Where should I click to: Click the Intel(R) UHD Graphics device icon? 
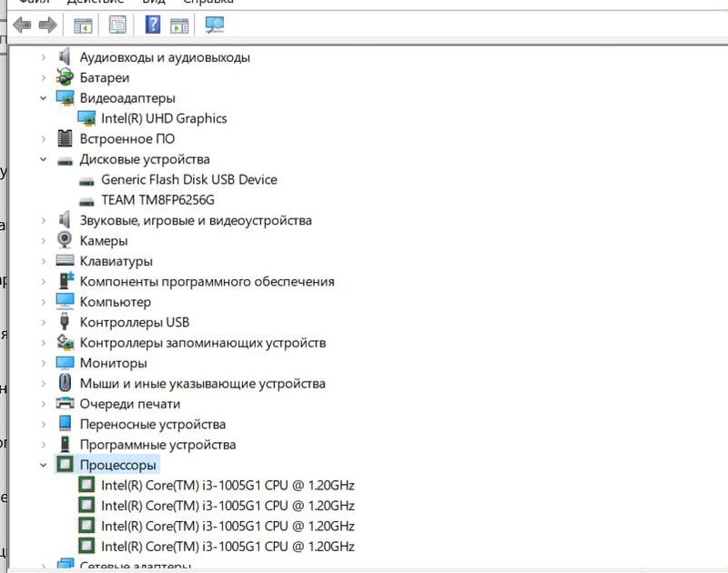(86, 118)
